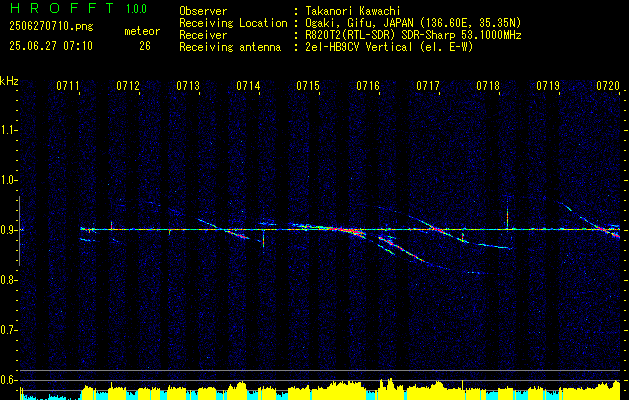This screenshot has width=629, height=400.
Task: Click the 0714 time marker
Action: click(248, 86)
